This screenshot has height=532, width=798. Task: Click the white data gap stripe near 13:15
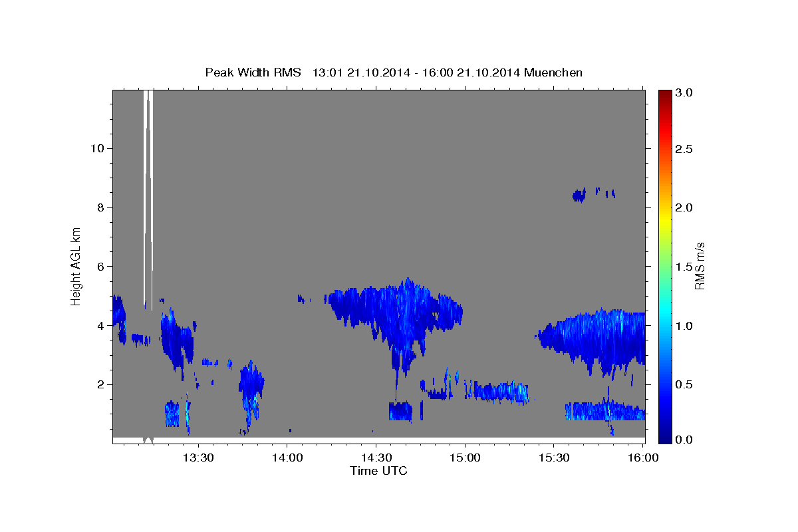click(148, 199)
